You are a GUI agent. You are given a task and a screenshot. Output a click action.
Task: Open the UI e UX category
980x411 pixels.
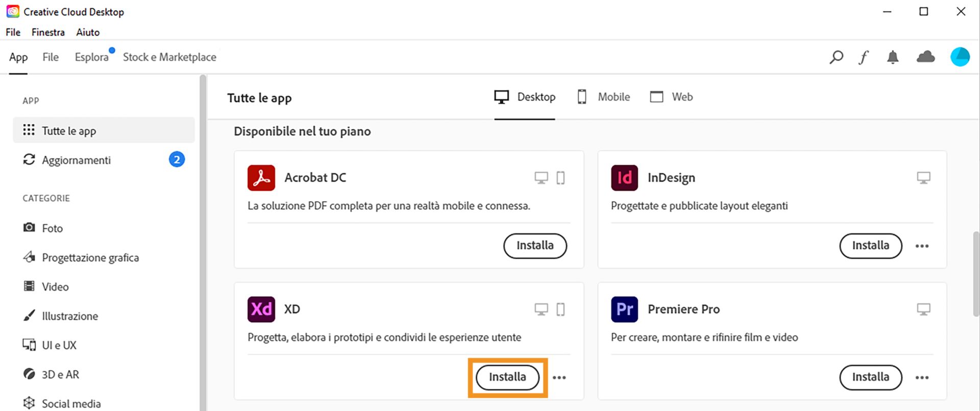click(x=50, y=345)
